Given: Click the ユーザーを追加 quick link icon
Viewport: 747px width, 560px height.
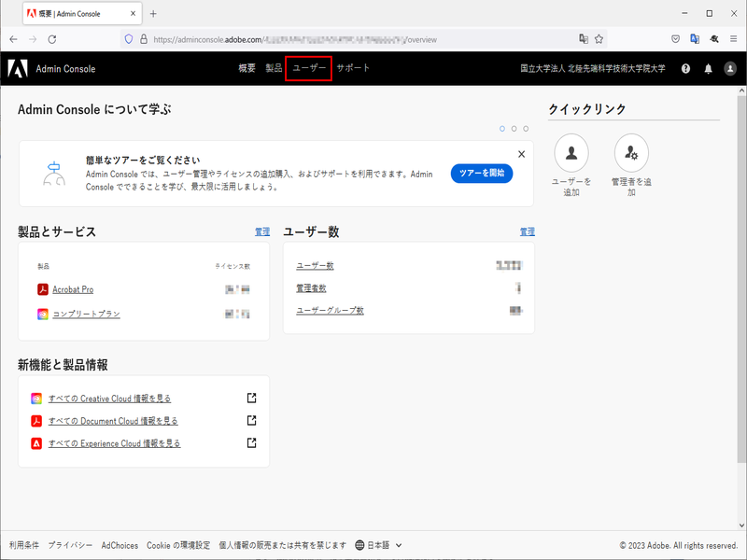Looking at the screenshot, I should [571, 153].
